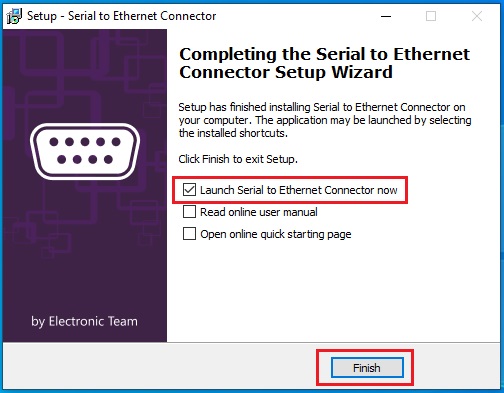Click the Setup - Serial to Ethernet Connector title
Screen dimensions: 504x393
121,16
